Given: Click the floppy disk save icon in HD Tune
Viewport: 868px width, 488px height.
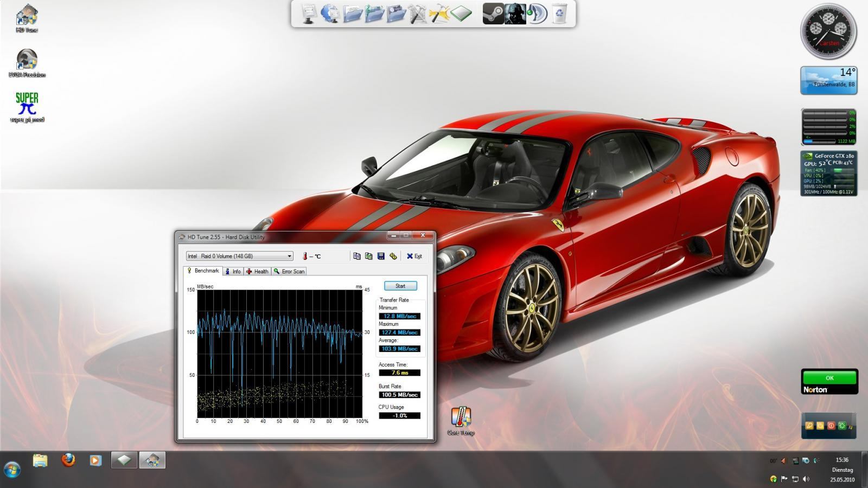Looking at the screenshot, I should (x=381, y=256).
